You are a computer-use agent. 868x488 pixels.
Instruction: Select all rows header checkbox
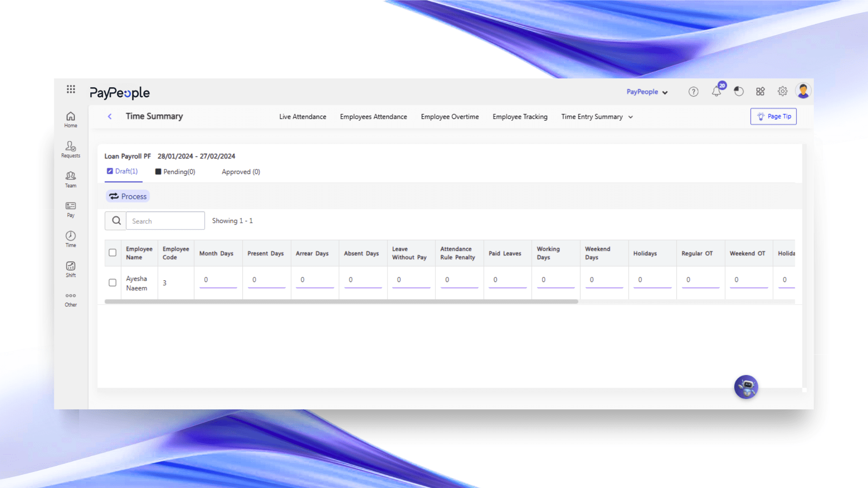pos(113,253)
